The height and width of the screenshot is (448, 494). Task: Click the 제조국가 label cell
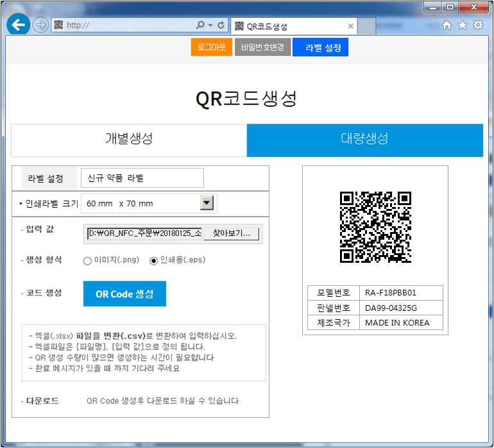pos(334,322)
